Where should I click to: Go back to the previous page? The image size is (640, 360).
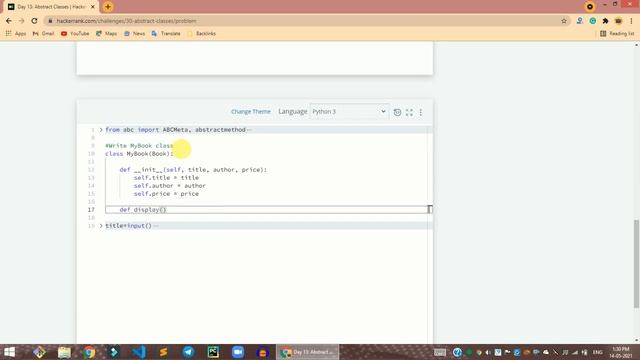9,21
